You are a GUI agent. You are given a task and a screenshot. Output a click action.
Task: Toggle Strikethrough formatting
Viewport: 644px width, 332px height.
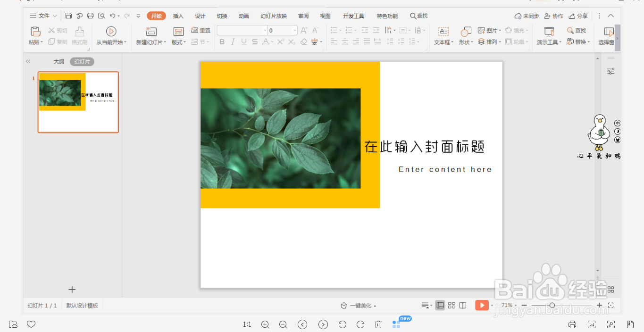pyautogui.click(x=255, y=42)
